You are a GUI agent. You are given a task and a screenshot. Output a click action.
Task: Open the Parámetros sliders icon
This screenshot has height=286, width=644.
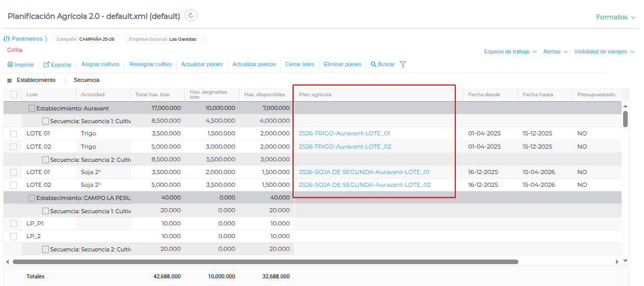tap(7, 39)
